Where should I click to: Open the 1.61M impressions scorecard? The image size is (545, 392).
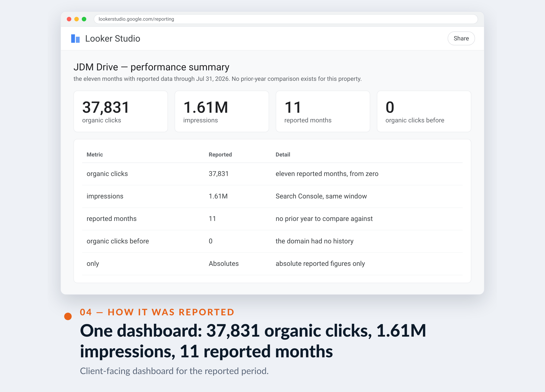(222, 111)
